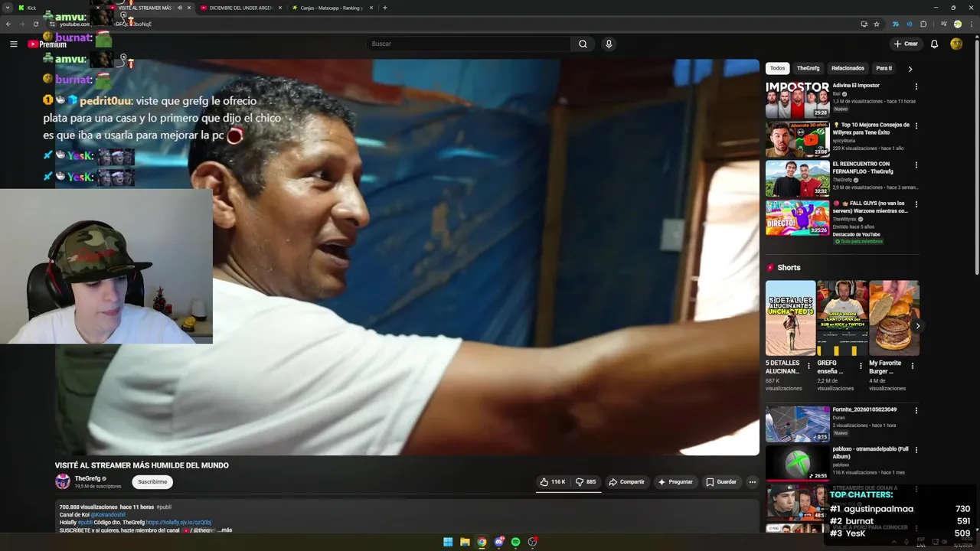
Task: Click the Buscar search field
Action: (469, 44)
